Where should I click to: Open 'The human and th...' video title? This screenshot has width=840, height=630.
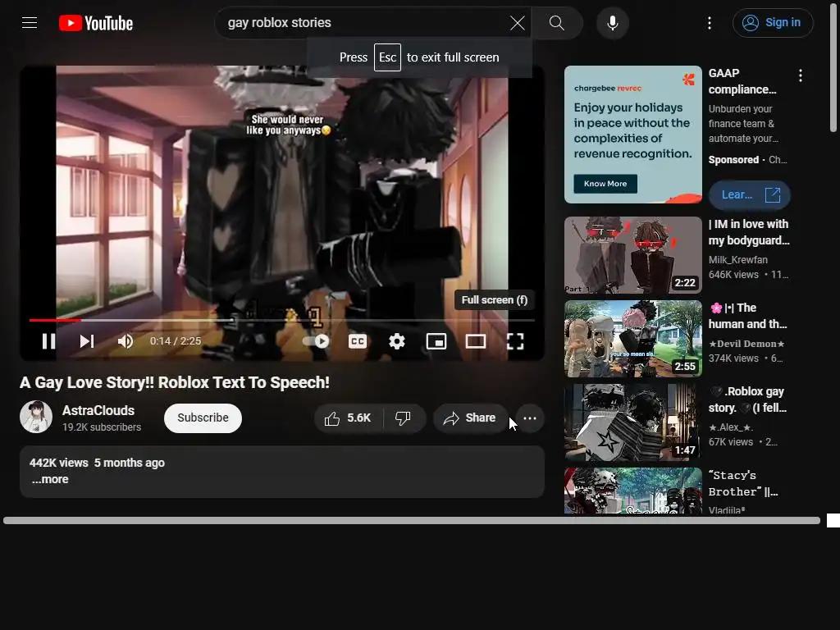(748, 316)
